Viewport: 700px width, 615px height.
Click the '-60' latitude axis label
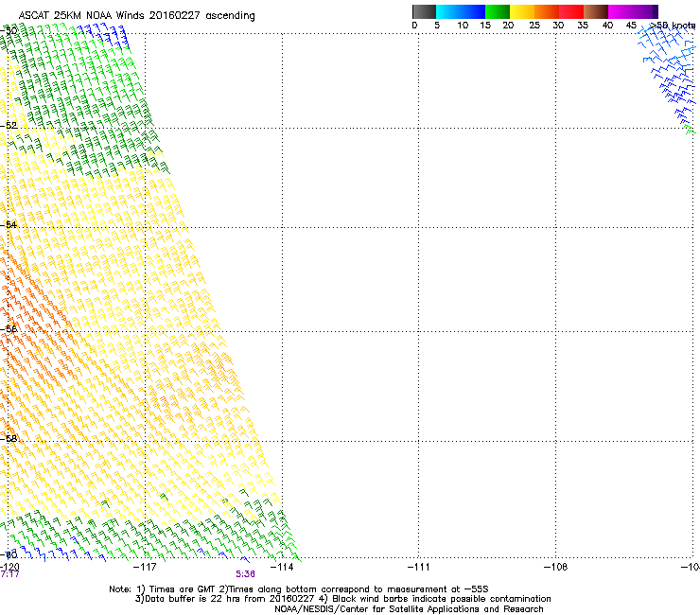point(9,555)
